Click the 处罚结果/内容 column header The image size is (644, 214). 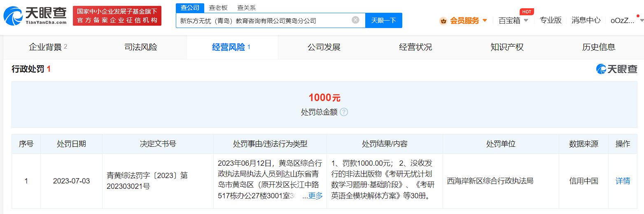[385, 144]
